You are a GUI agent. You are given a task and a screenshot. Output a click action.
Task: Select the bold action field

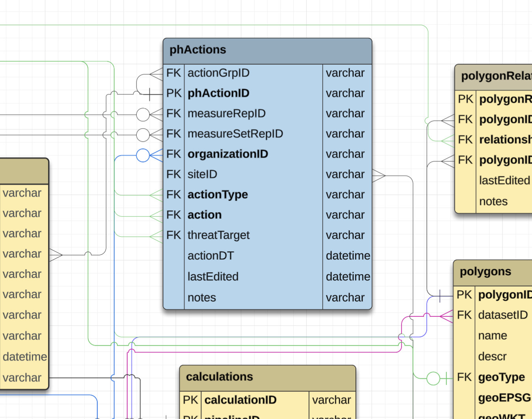[x=205, y=215]
